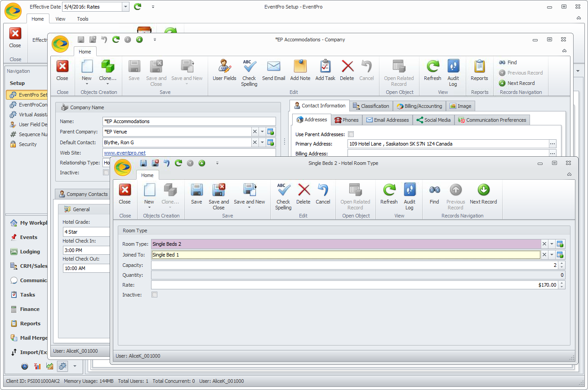This screenshot has width=588, height=390.
Task: Expand navigation bottom overflow arrow
Action: point(75,366)
